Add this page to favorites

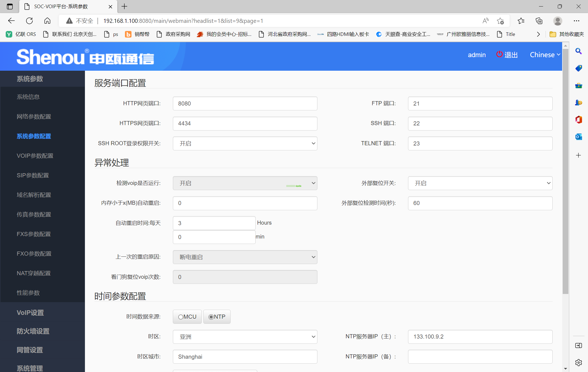pyautogui.click(x=500, y=21)
